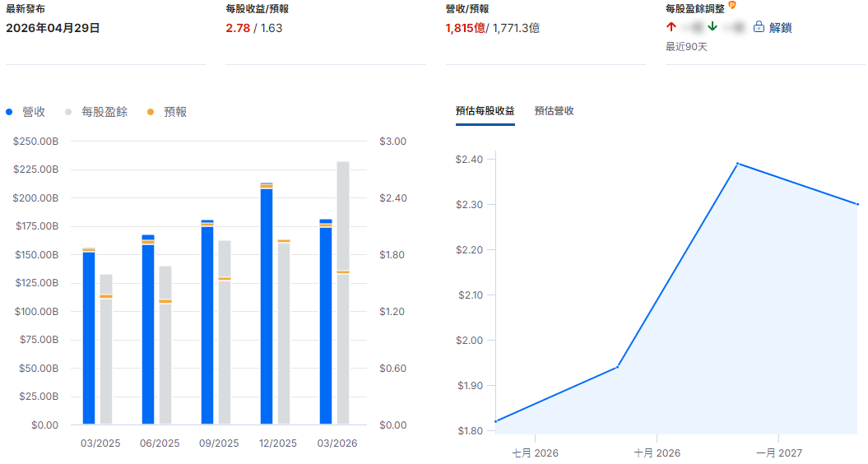Switch to the 預估營收 tab
This screenshot has height=464, width=868.
[555, 111]
